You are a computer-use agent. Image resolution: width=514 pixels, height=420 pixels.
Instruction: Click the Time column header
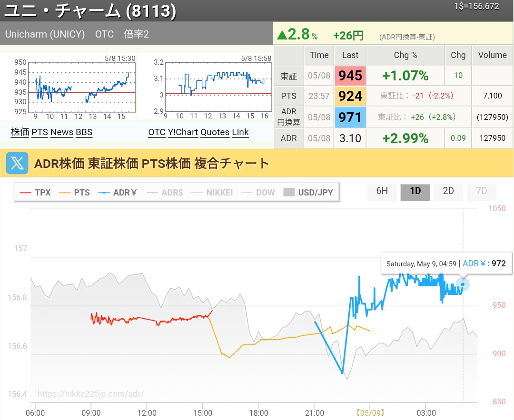[x=319, y=55]
